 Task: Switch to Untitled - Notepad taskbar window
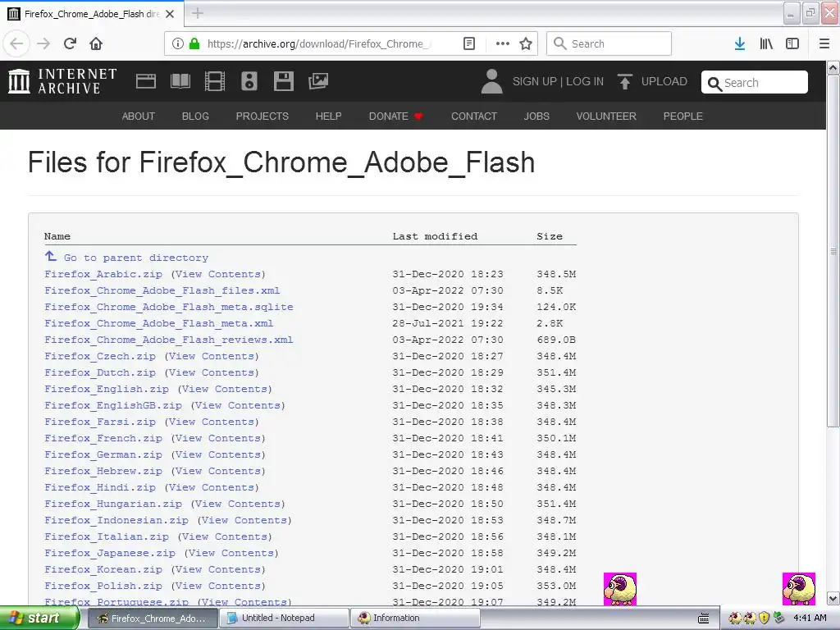click(285, 618)
